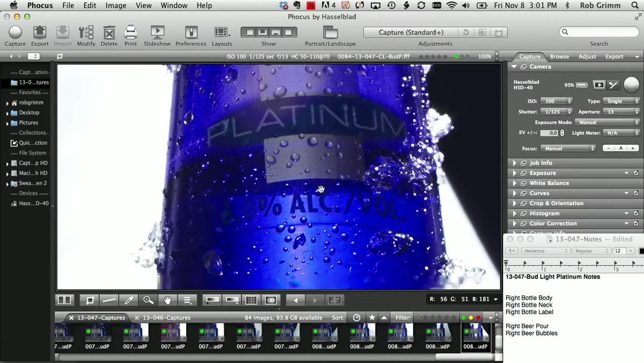The image size is (644, 363).
Task: Toggle the Exposure panel checkbox
Action: pyautogui.click(x=636, y=173)
